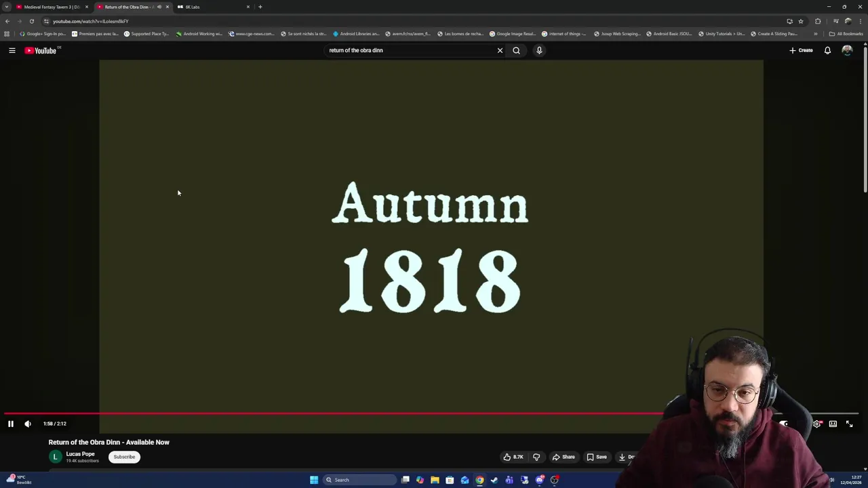Reload the YouTube page
The image size is (868, 488).
[x=31, y=21]
